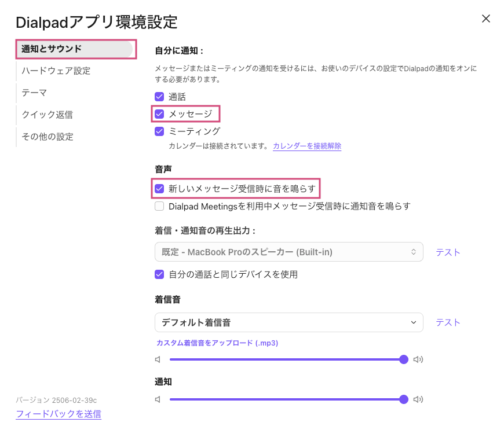
Task: Toggle the ミーティング notification checkbox
Action: (159, 131)
